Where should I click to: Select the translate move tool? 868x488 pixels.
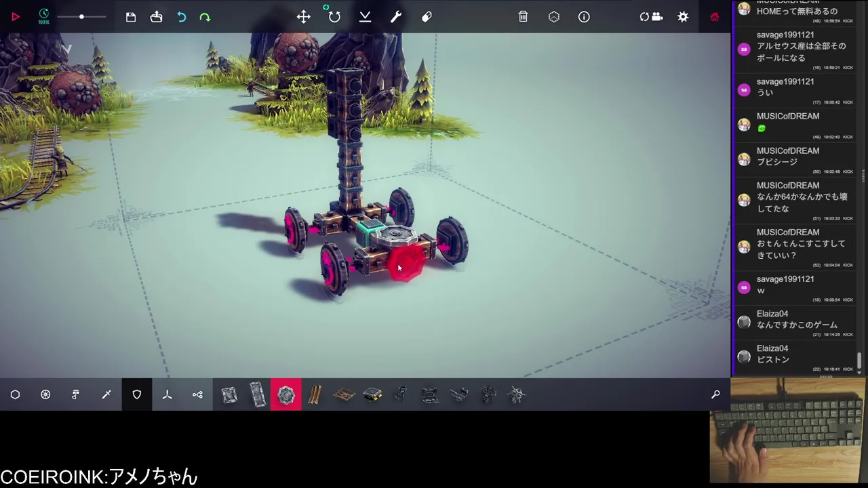[303, 17]
